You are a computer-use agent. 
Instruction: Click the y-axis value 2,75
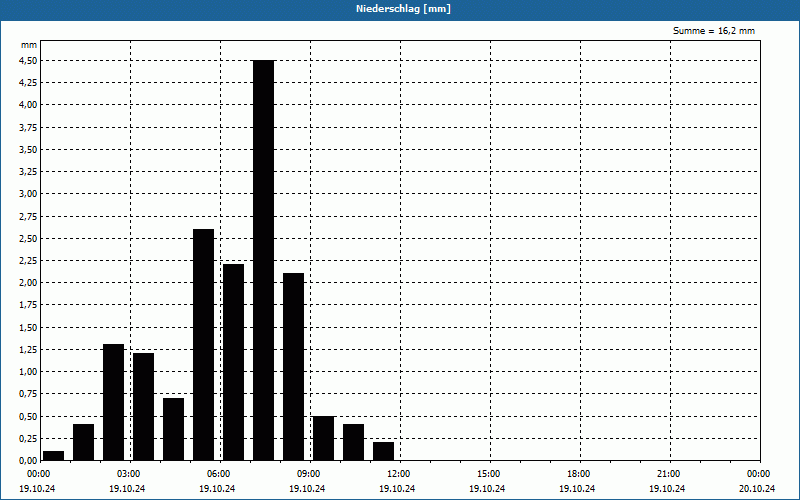pos(28,216)
